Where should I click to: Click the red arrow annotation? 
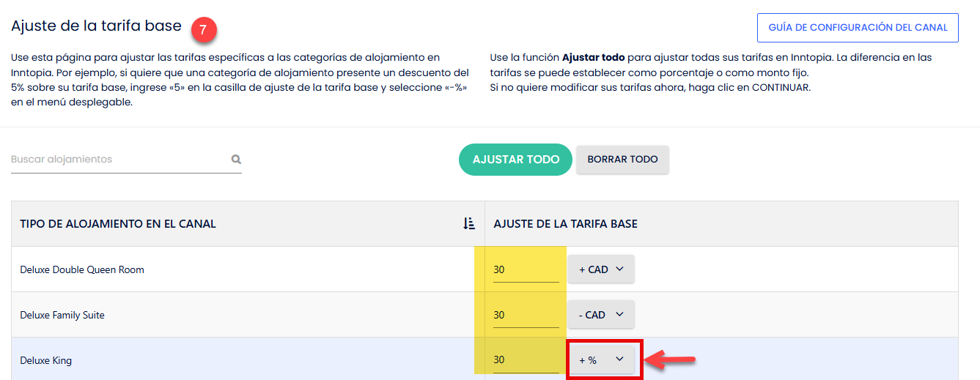point(671,359)
